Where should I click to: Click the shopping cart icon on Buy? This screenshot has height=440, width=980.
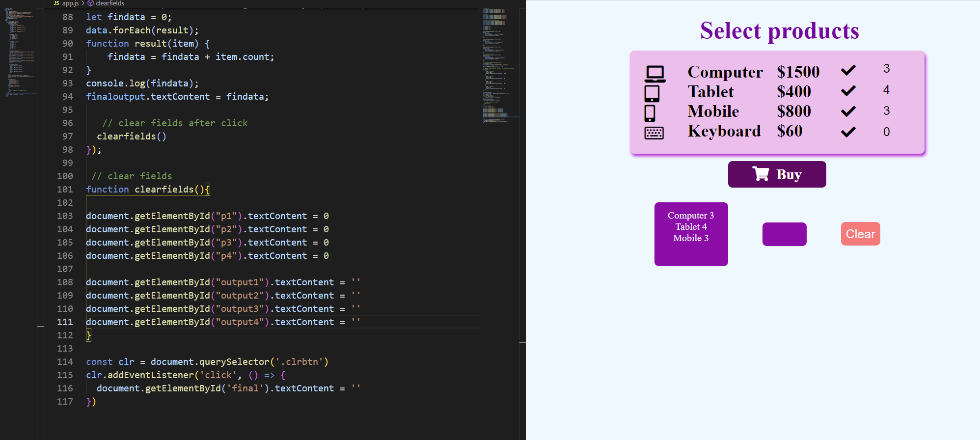[x=761, y=174]
